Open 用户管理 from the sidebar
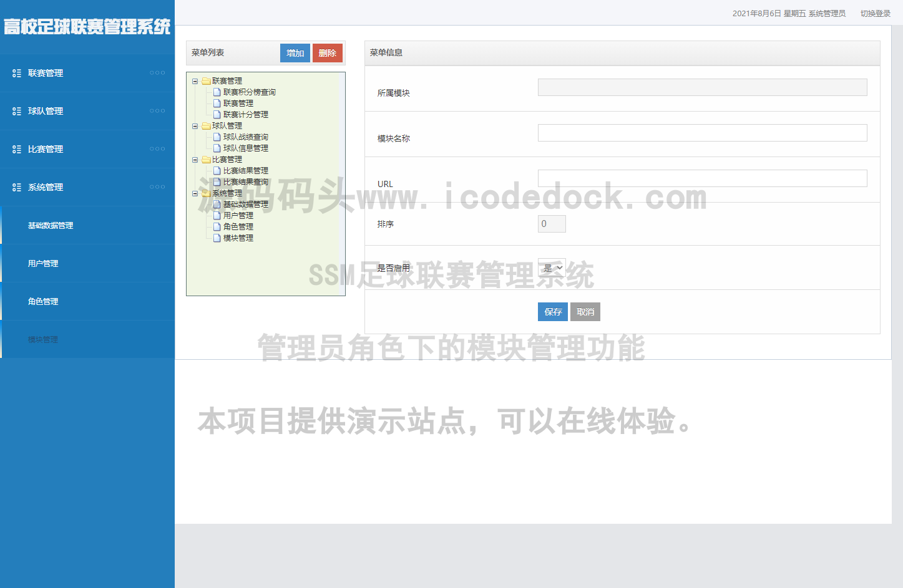The width and height of the screenshot is (903, 588). tap(43, 263)
